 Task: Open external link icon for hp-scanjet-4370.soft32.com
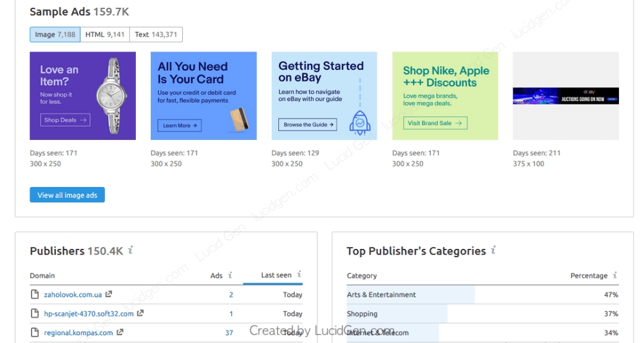pos(140,314)
